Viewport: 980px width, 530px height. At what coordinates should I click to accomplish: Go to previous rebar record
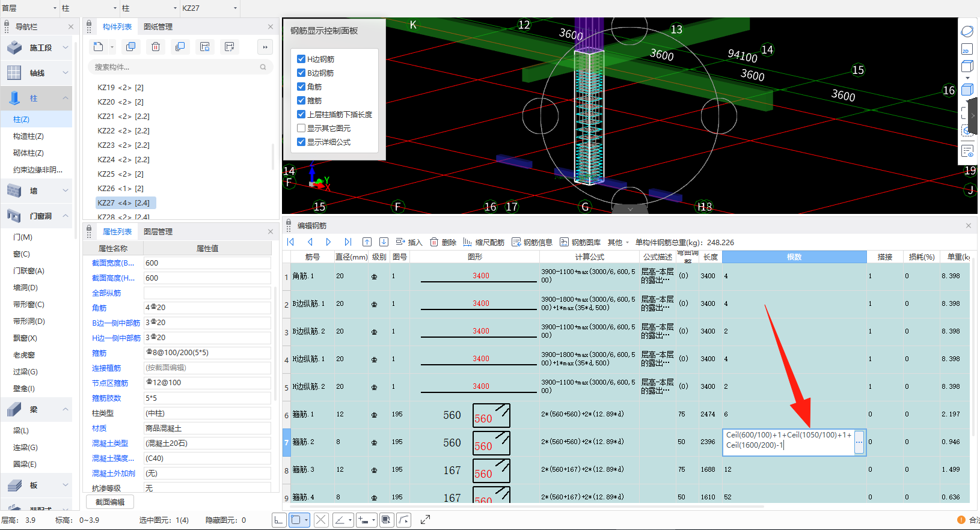point(310,242)
